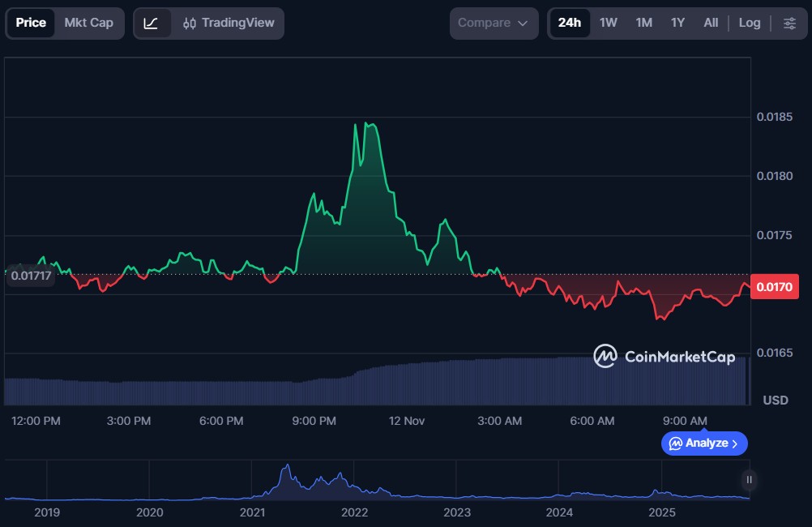Open chart settings sliders icon
Viewport: 812px width, 527px height.
[789, 24]
